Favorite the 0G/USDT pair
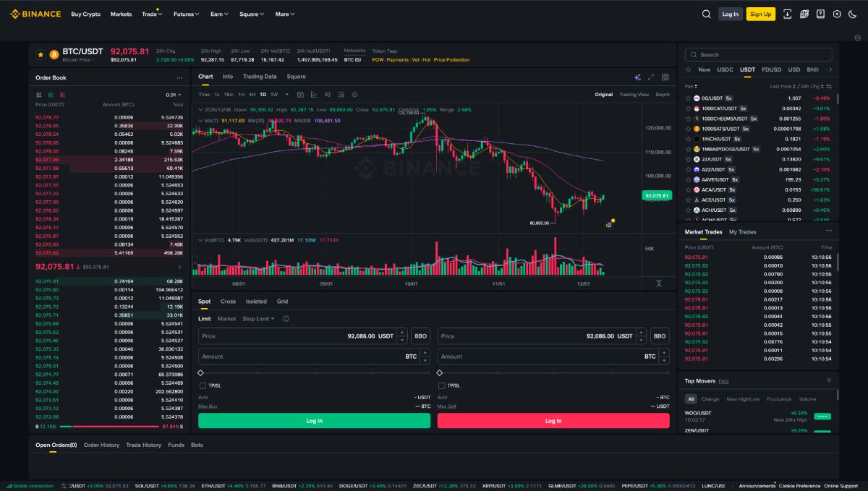Viewport: 868px width, 491px height. (689, 98)
